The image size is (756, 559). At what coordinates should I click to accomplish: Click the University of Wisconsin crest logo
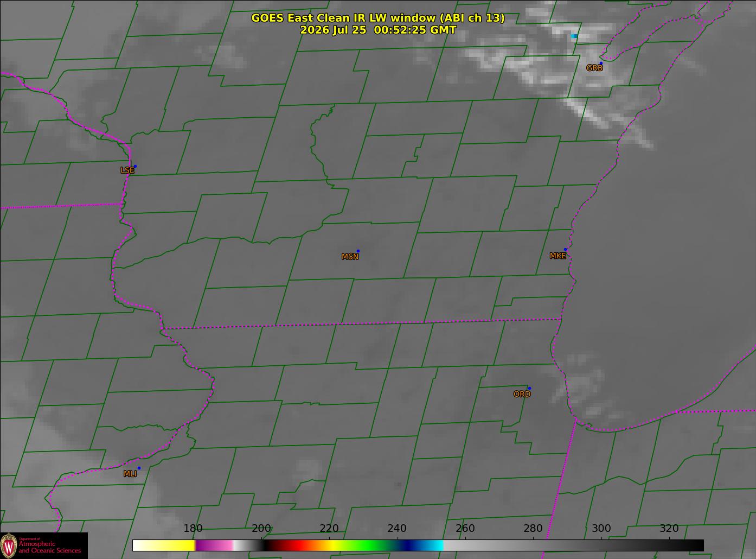click(x=9, y=545)
